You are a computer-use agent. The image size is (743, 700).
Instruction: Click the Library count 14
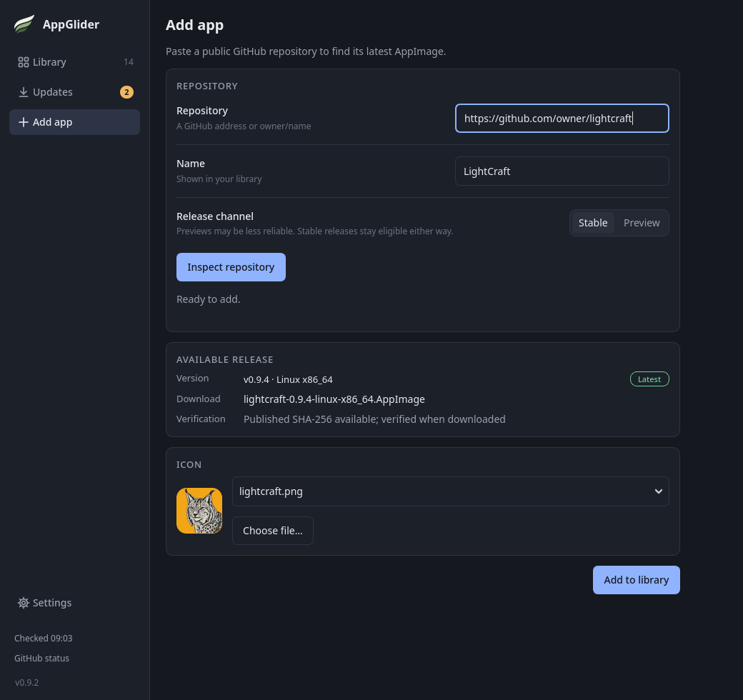point(129,62)
